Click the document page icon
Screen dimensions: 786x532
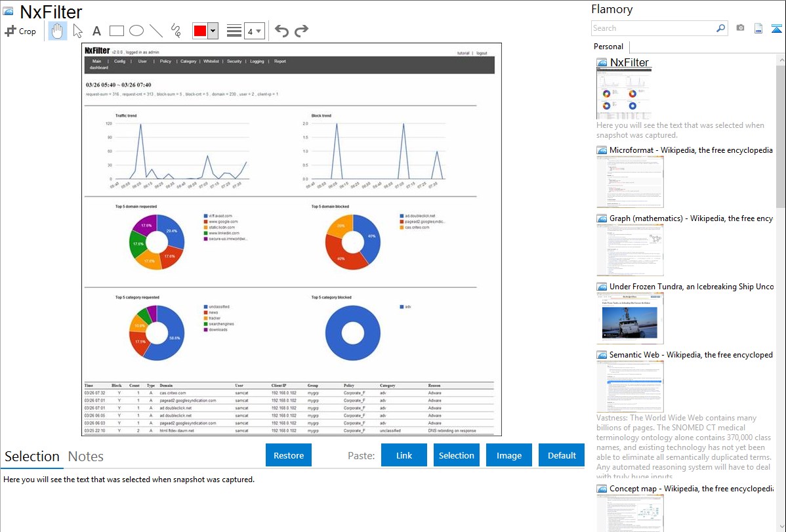coord(758,28)
